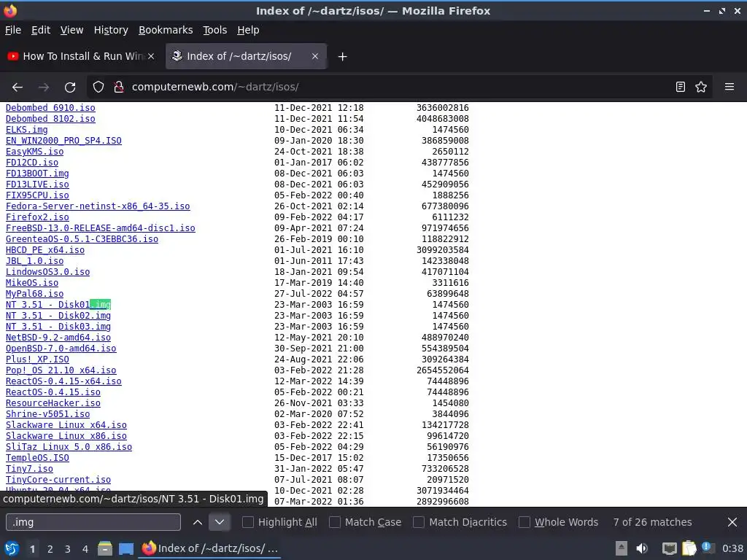Switch to workspace 4
The height and width of the screenshot is (560, 747).
click(85, 549)
